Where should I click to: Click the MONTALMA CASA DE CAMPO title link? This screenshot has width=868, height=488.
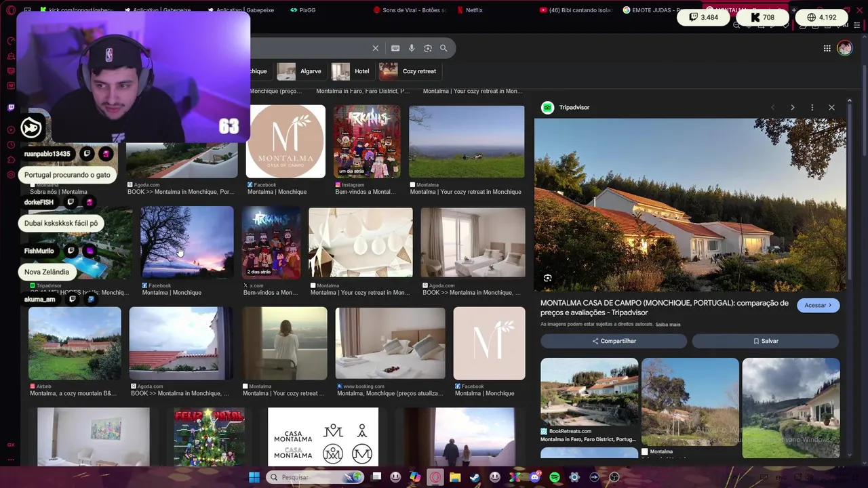pyautogui.click(x=665, y=308)
